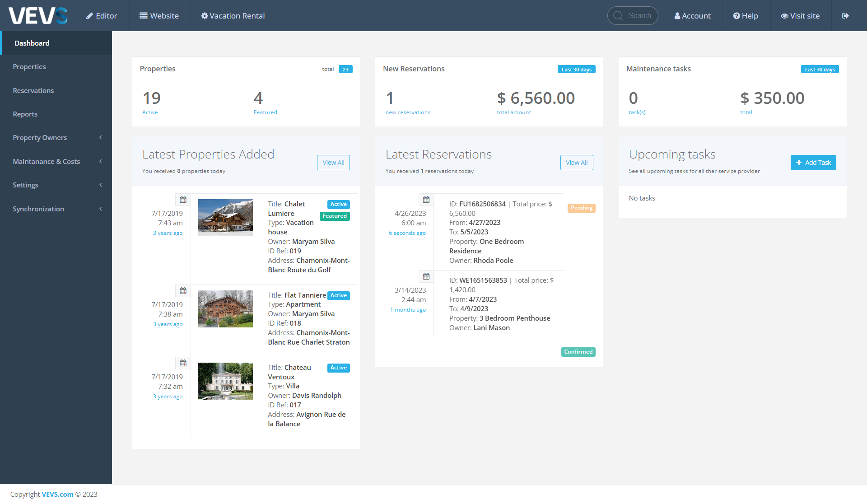Click View All under Latest Reservations
Screen dimensions: 867x504
577,163
